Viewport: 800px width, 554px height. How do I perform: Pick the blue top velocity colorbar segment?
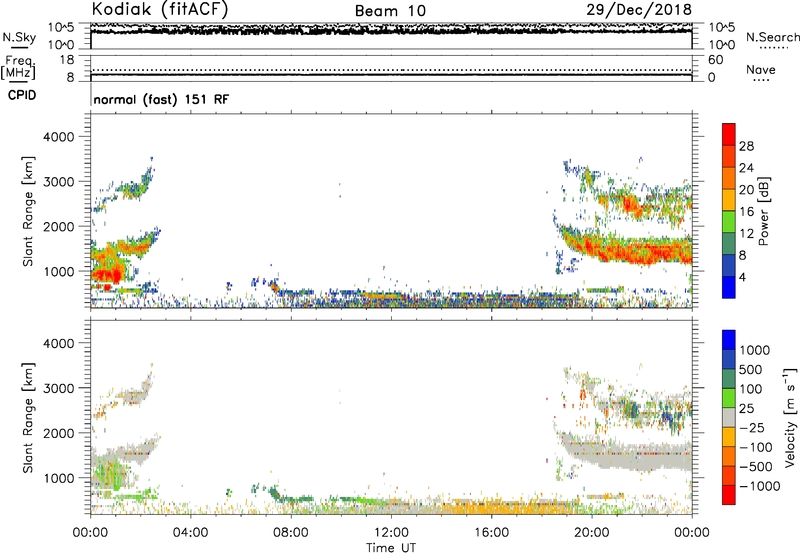pos(729,340)
